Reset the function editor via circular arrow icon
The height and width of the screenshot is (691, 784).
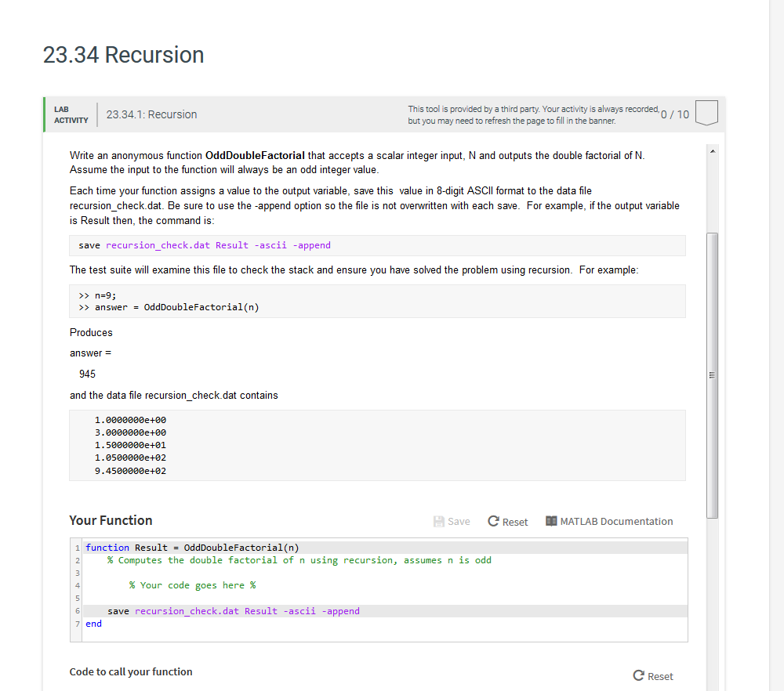pyautogui.click(x=495, y=521)
